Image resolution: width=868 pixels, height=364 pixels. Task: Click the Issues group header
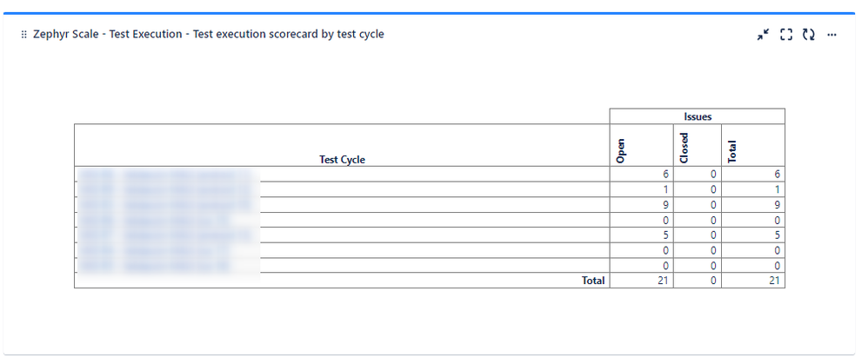pyautogui.click(x=698, y=116)
